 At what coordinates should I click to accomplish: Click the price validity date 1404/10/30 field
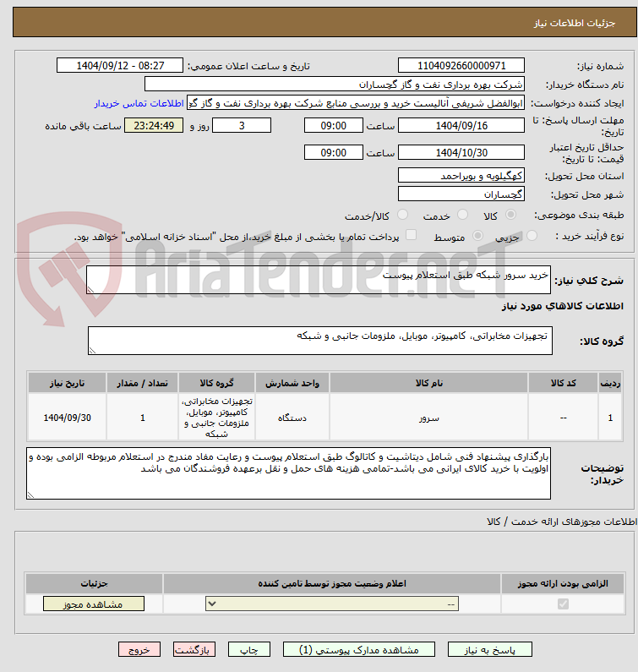click(x=461, y=152)
